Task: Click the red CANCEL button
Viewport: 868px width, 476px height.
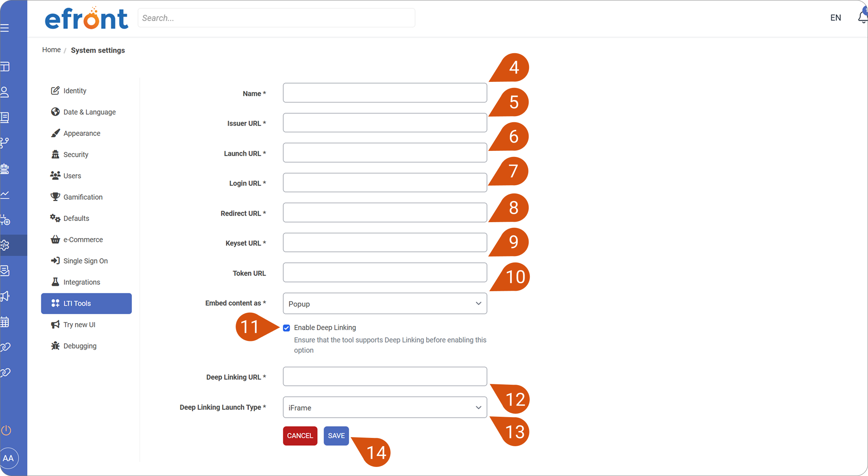Action: [300, 436]
